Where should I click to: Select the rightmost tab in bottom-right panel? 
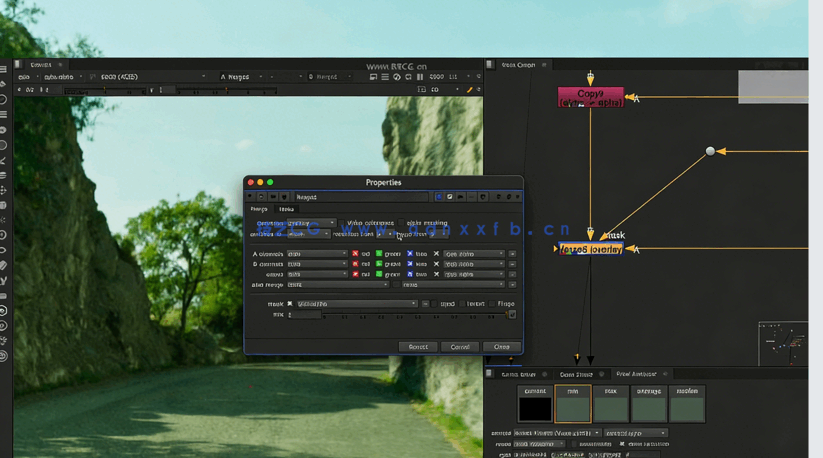point(635,374)
